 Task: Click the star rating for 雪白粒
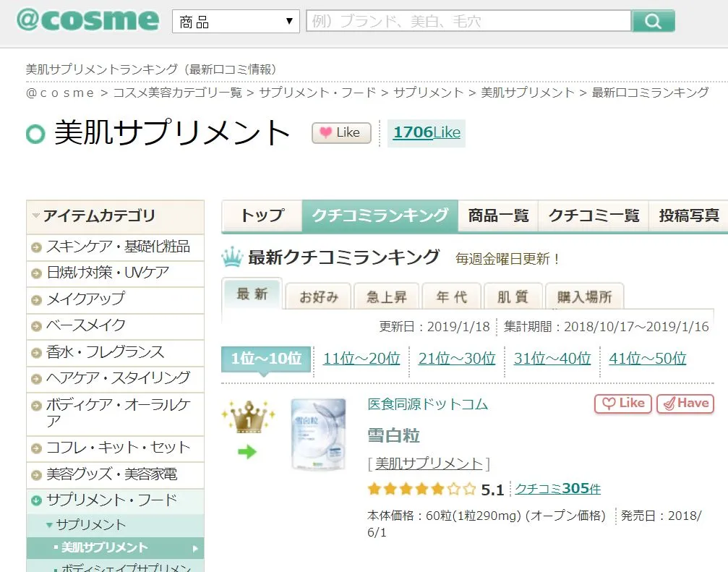pyautogui.click(x=421, y=489)
